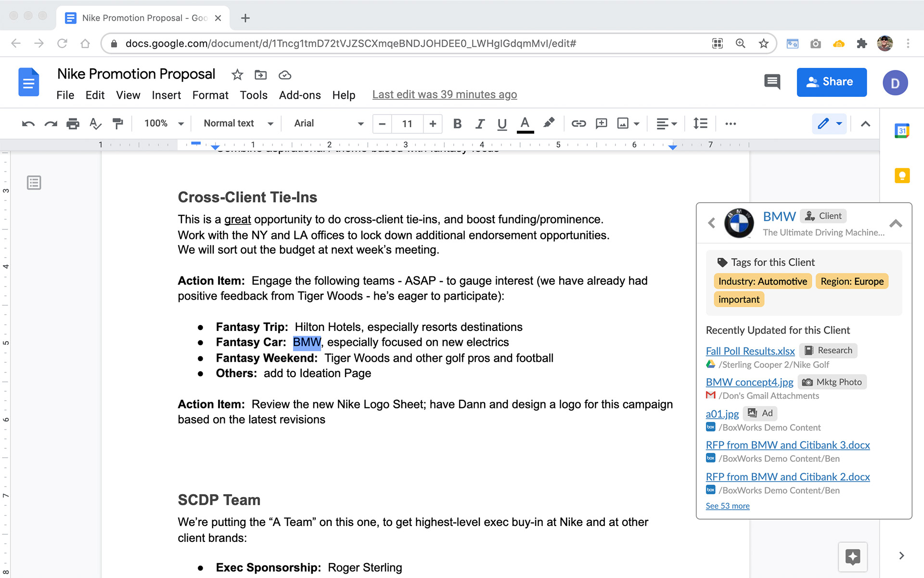Toggle underline formatting
924x578 pixels.
[x=502, y=124]
